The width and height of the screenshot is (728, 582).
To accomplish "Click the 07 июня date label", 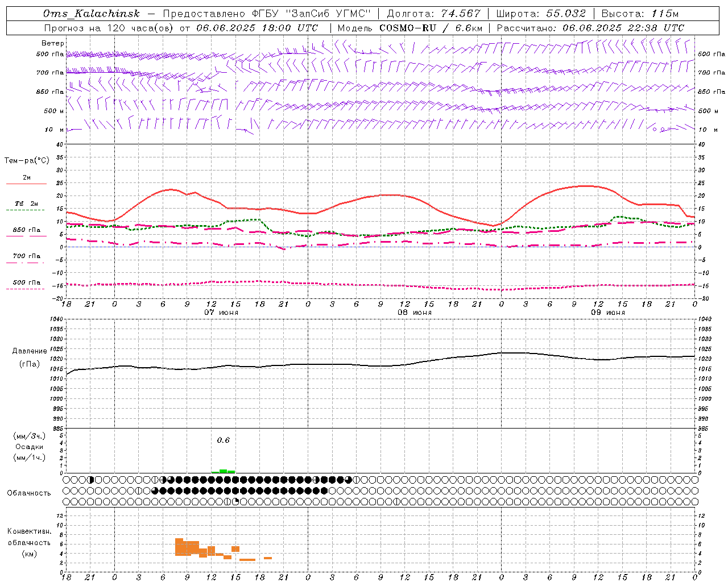I will (221, 313).
